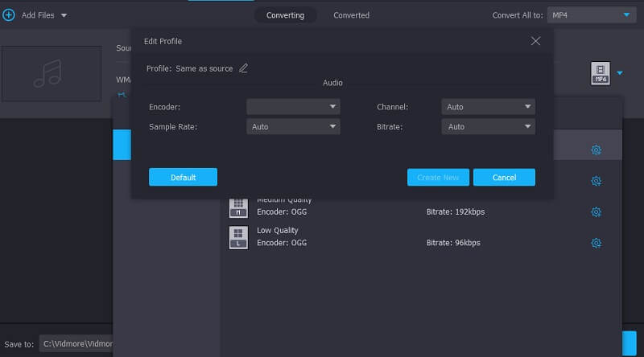644x357 pixels.
Task: Open the Convert All to MP4 dropdown
Action: 592,15
